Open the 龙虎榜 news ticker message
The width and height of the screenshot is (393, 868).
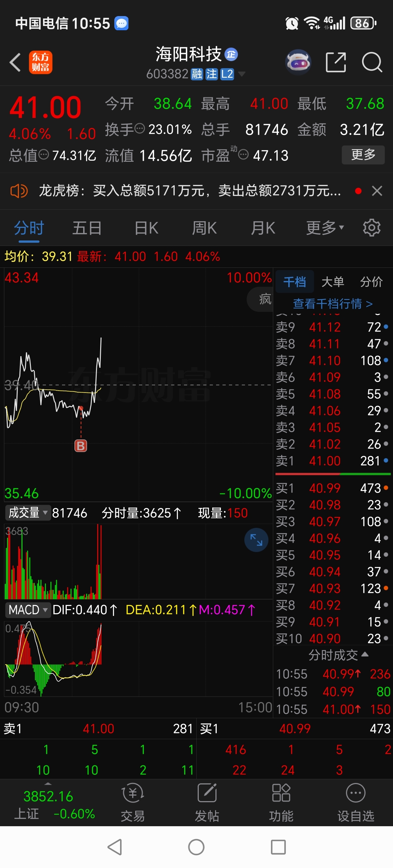190,191
